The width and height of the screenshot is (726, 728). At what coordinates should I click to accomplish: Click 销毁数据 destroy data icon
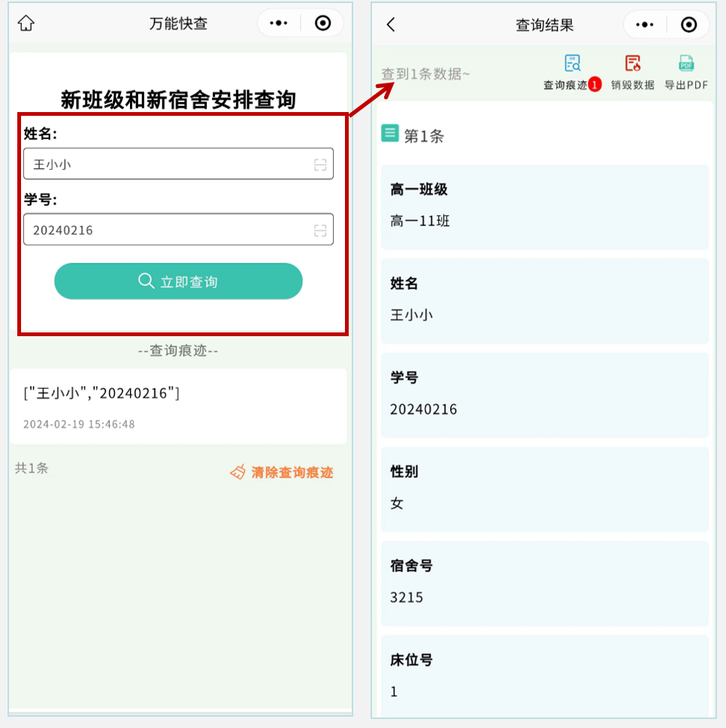click(x=632, y=63)
